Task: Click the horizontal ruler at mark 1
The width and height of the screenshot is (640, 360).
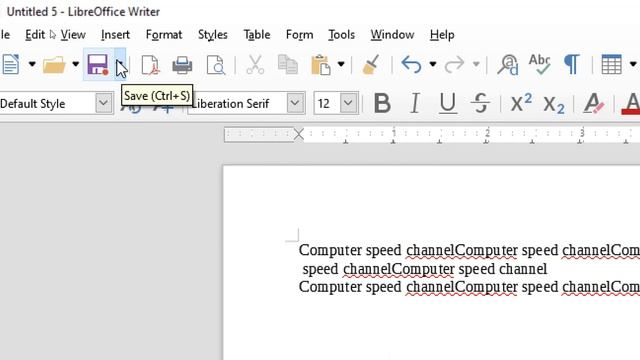Action: (394, 134)
